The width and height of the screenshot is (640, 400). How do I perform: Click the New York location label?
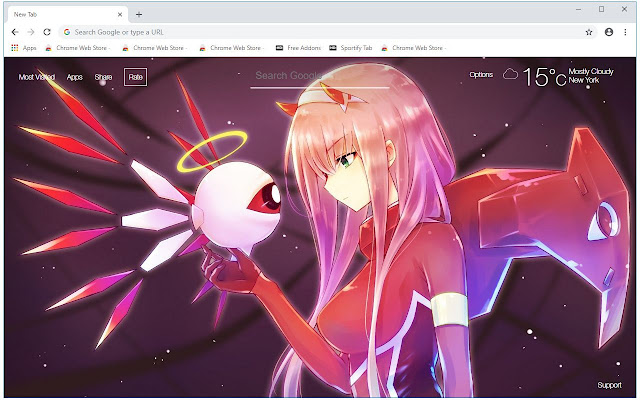(584, 80)
